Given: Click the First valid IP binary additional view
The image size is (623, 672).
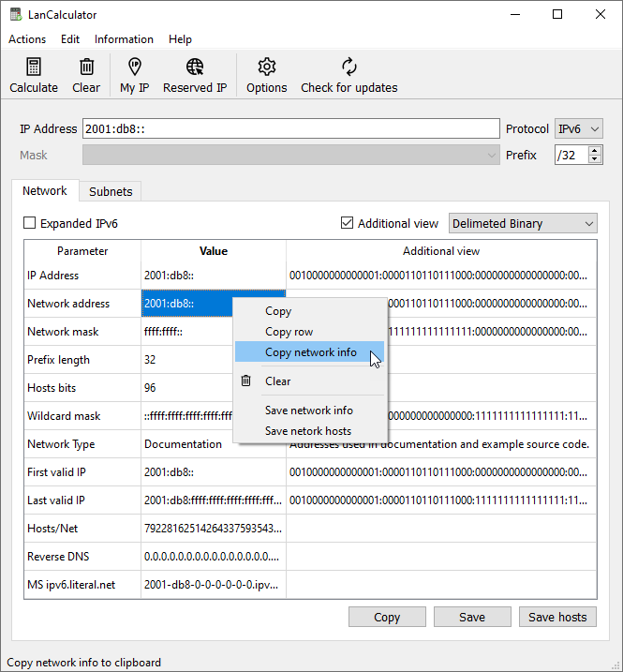Looking at the screenshot, I should click(441, 472).
